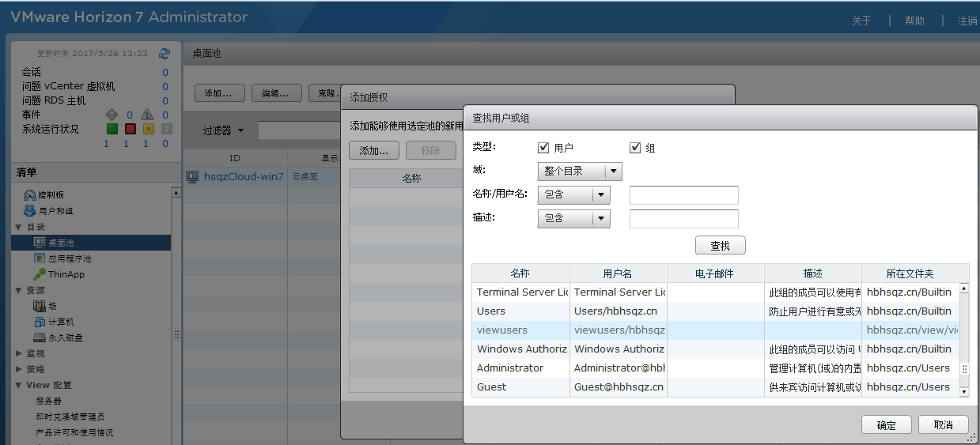Open 永久磁盘 persistent disks icon
The height and width of the screenshot is (445, 980).
(x=40, y=338)
